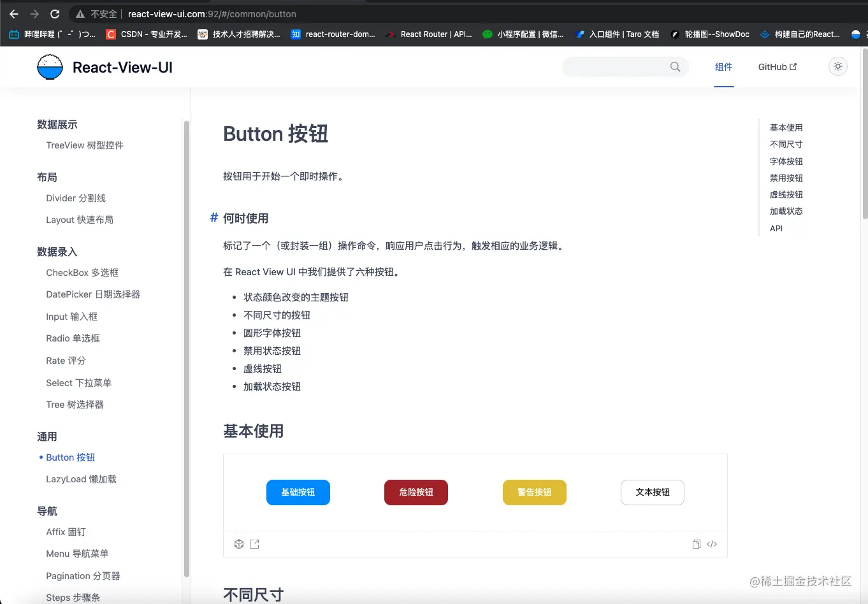Open Pagination 分页器 in the sidebar
Image resolution: width=868 pixels, height=604 pixels.
click(x=83, y=576)
